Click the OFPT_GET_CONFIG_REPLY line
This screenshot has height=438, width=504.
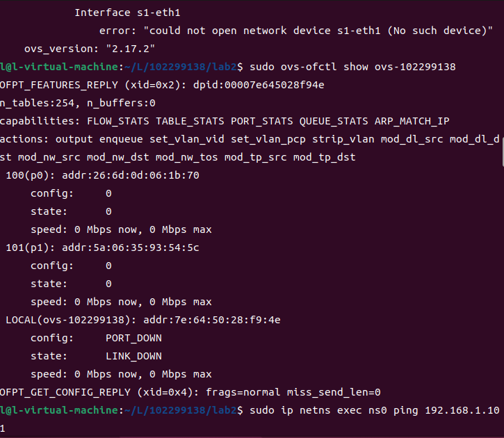[x=190, y=392]
